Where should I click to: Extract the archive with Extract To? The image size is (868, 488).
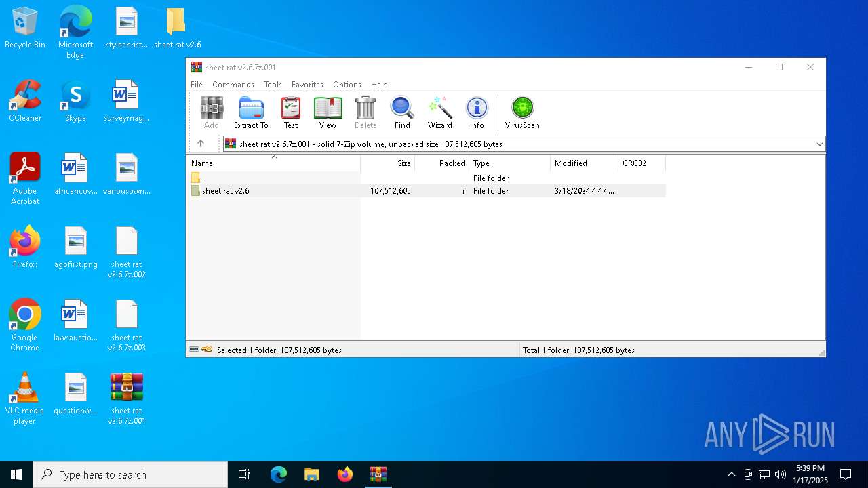pos(251,113)
